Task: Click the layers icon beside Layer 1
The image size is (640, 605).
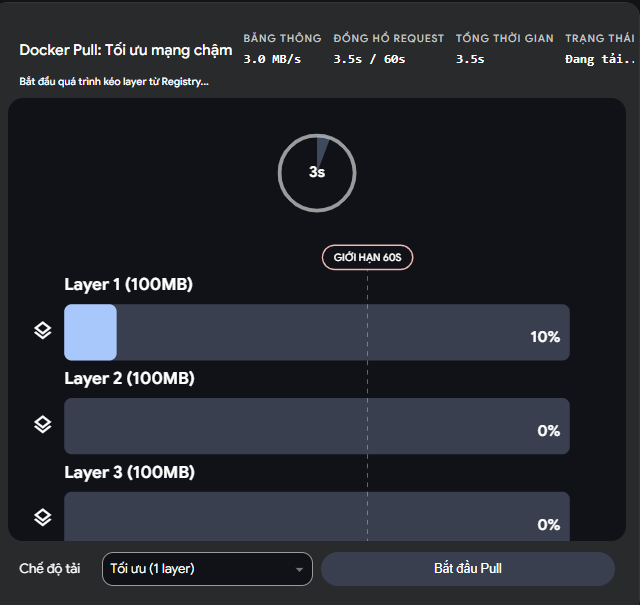Action: coord(42,331)
